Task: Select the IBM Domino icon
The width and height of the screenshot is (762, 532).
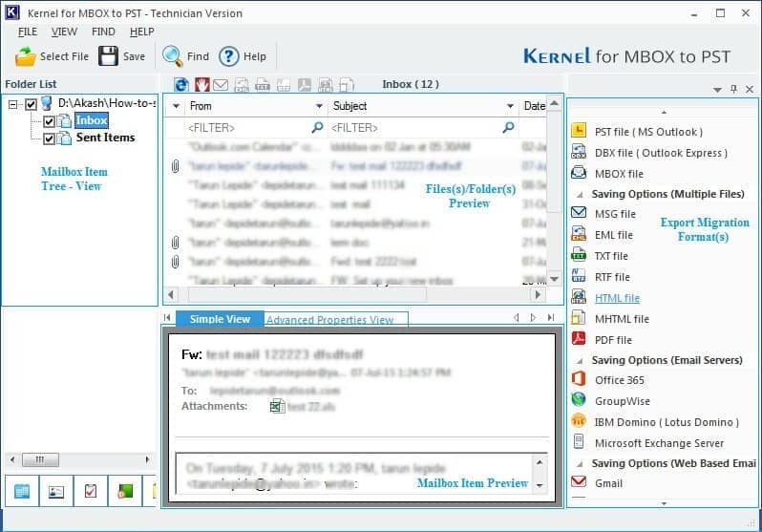Action: (579, 420)
